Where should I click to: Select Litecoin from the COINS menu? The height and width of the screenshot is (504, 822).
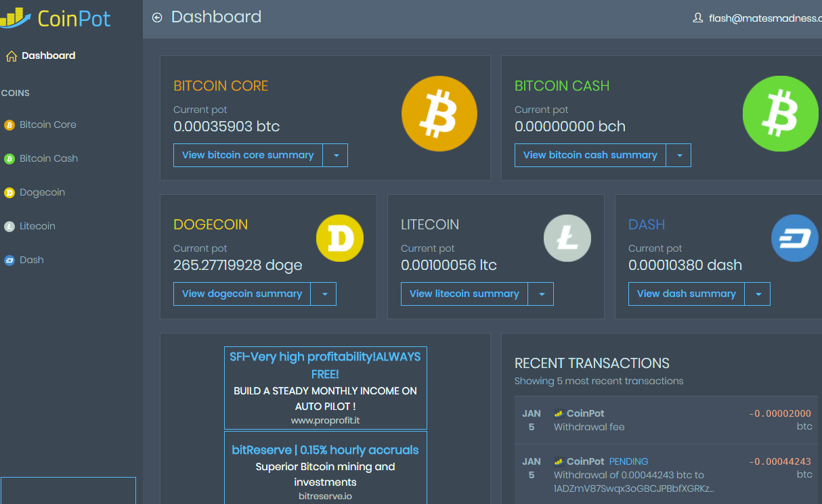(x=38, y=226)
